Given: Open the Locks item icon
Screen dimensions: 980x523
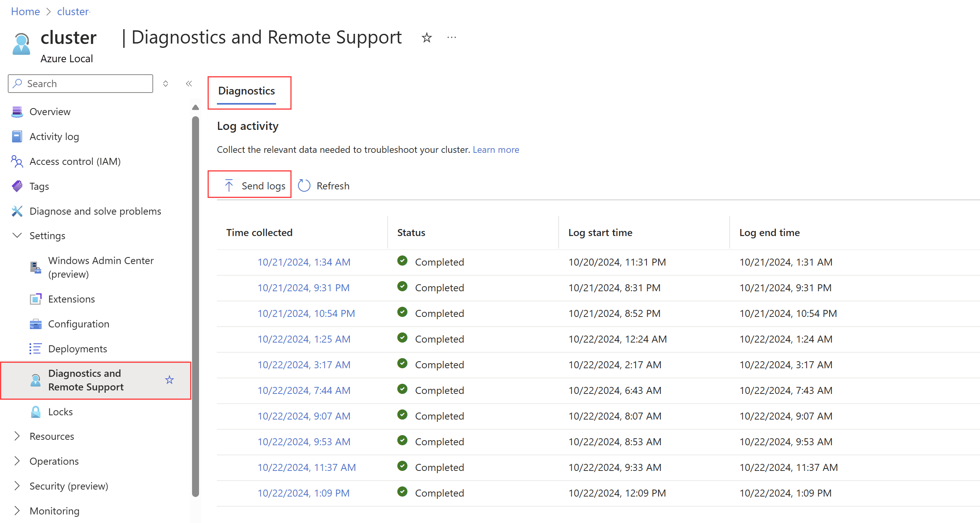Looking at the screenshot, I should (36, 412).
